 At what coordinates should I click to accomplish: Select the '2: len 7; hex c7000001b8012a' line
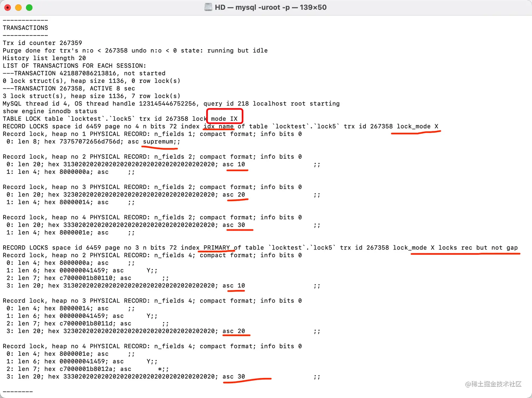tap(88, 369)
